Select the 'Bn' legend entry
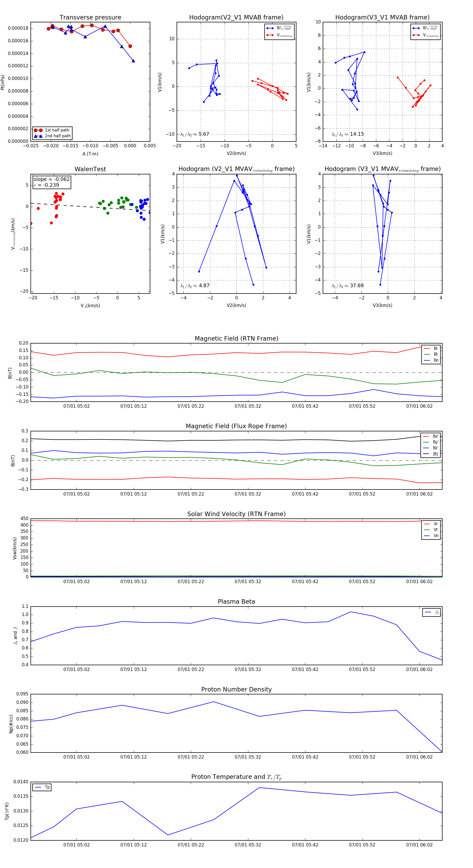 tap(431, 360)
